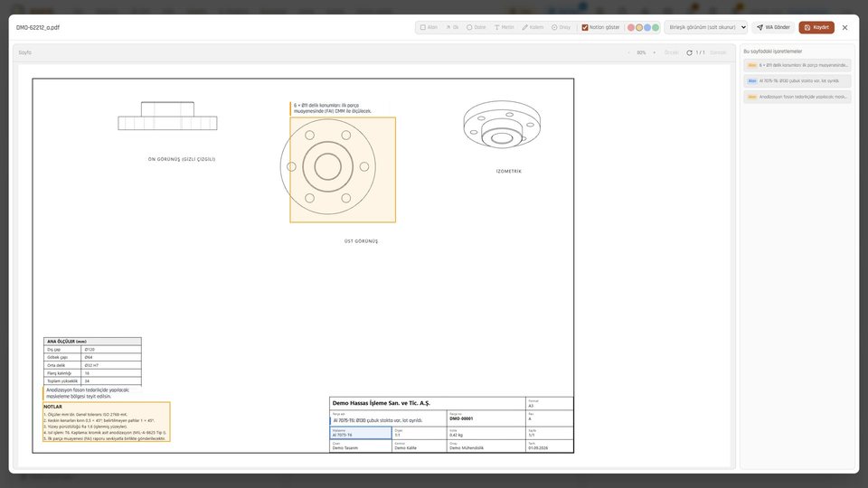
Task: Pick the green annotation color
Action: [656, 27]
